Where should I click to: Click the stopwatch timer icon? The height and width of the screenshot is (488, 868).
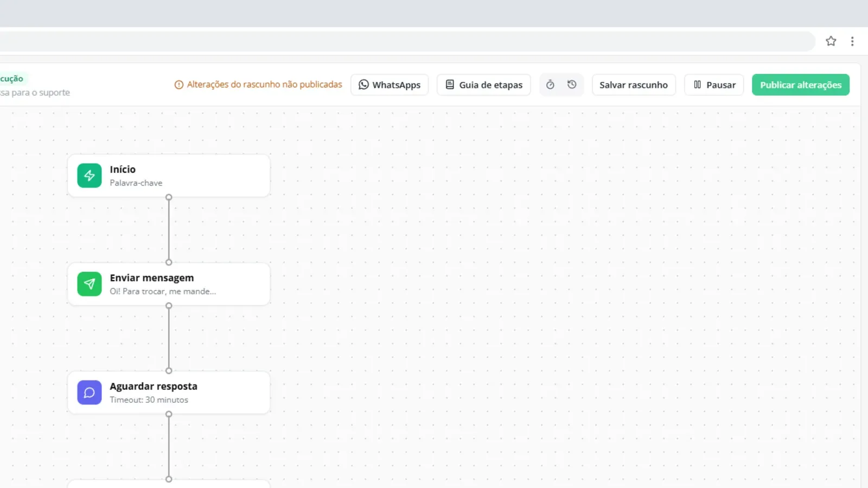[x=550, y=85]
